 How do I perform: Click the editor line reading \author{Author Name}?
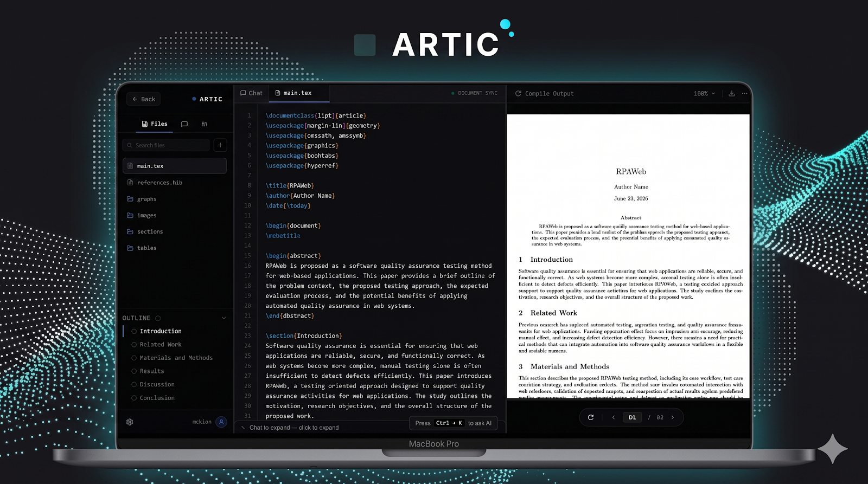pos(300,196)
